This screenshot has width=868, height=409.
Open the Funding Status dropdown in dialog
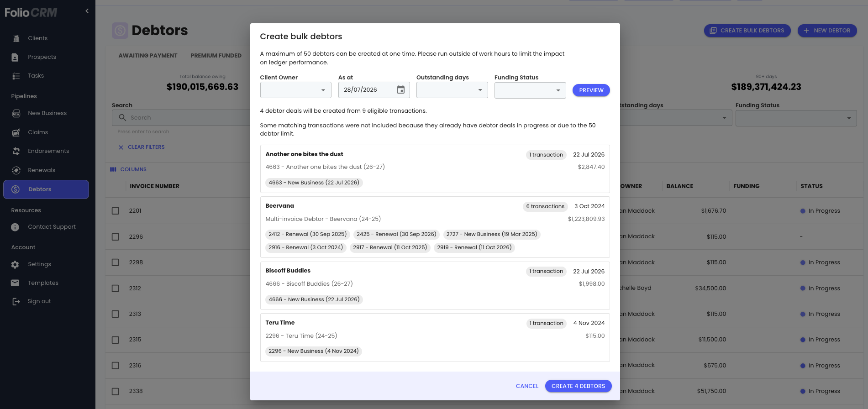click(530, 90)
